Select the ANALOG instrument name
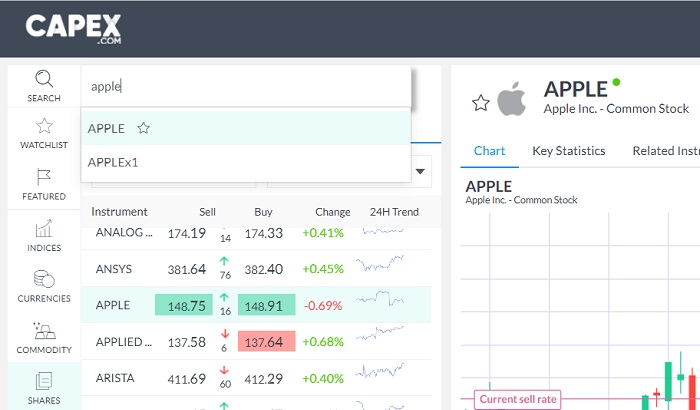 click(x=124, y=232)
